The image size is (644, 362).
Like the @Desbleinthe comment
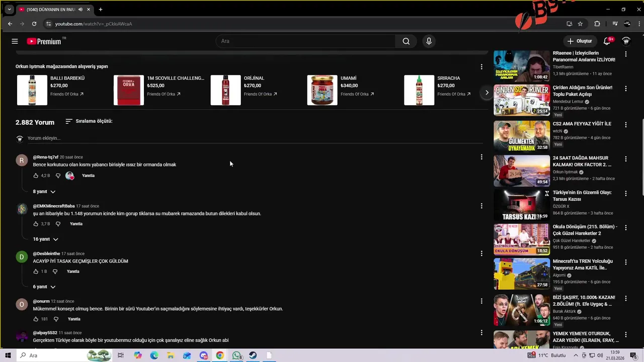pos(36,271)
